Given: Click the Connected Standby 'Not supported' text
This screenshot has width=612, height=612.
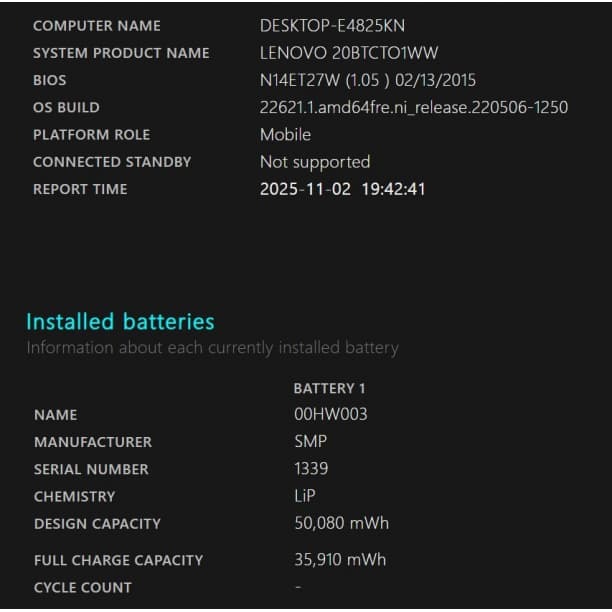Looking at the screenshot, I should tap(314, 161).
